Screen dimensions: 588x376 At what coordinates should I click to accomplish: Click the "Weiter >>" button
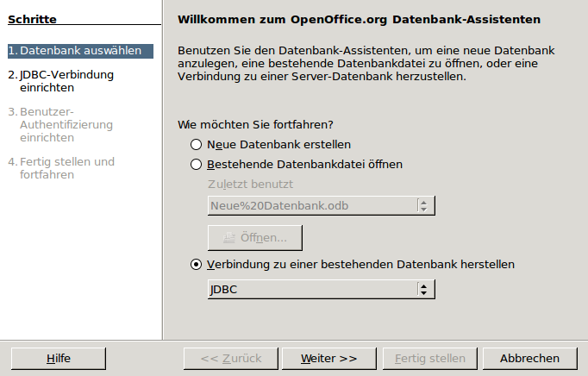tap(328, 358)
